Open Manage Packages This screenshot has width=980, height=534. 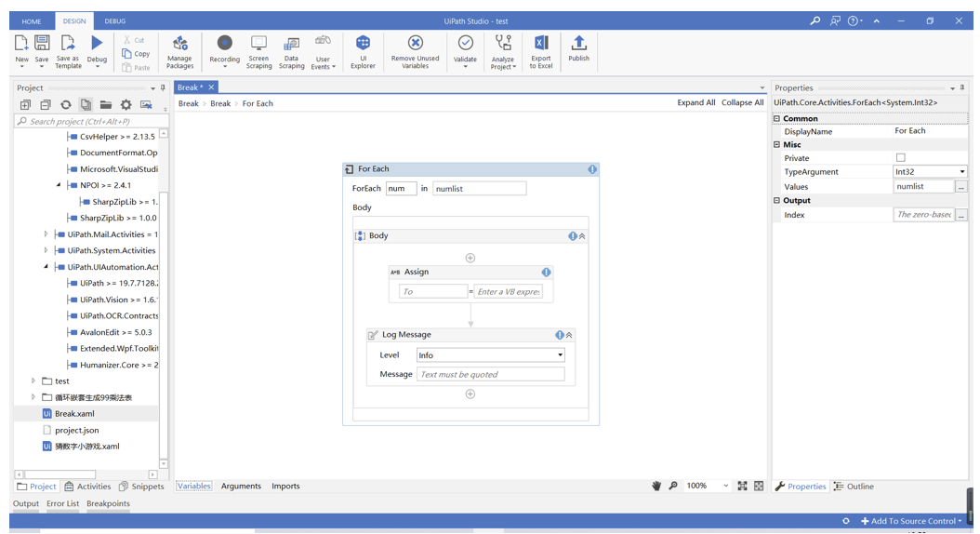coord(180,51)
